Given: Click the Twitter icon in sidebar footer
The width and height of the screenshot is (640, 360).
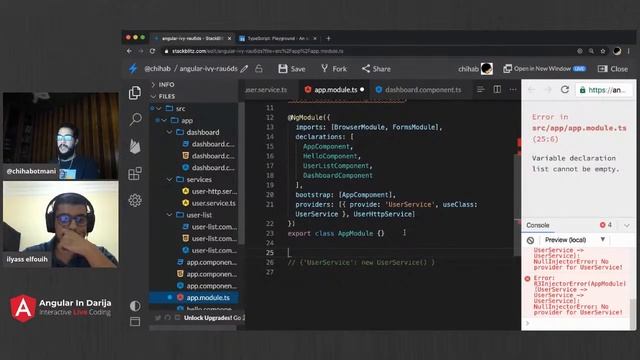Looking at the screenshot, I should (x=158, y=318).
